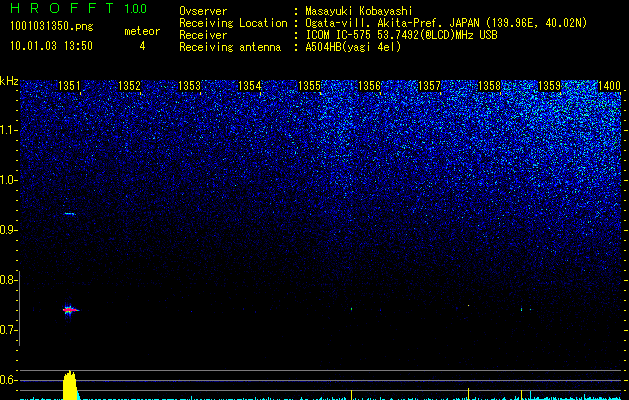Click the 1354 time marker

(250, 86)
